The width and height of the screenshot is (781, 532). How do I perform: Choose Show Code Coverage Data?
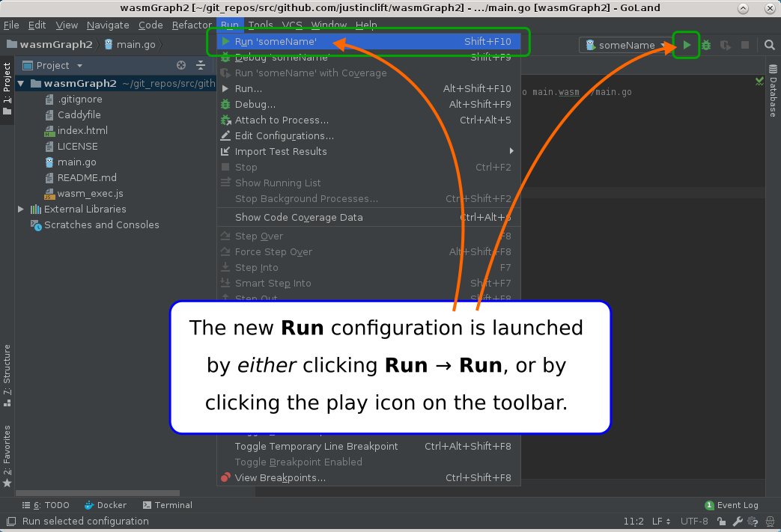[368, 218]
